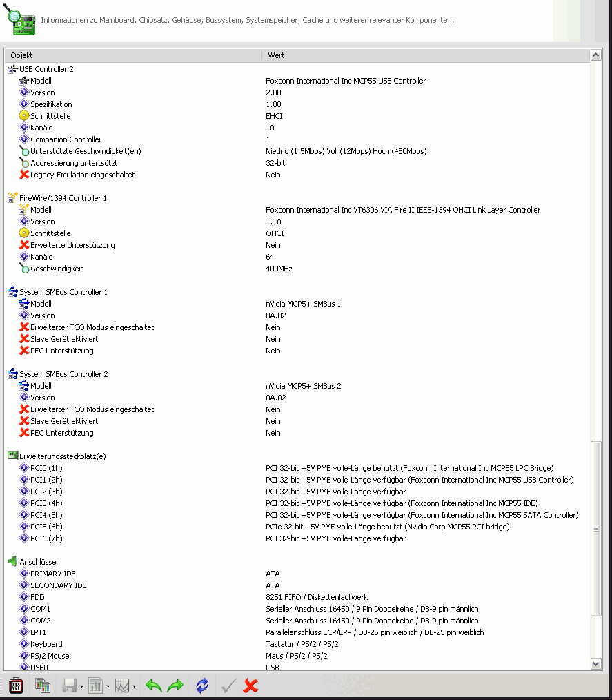Click red X icon beside Legacy-Emulation eingeschaltet
Viewport: 612px width, 700px height.
24,174
